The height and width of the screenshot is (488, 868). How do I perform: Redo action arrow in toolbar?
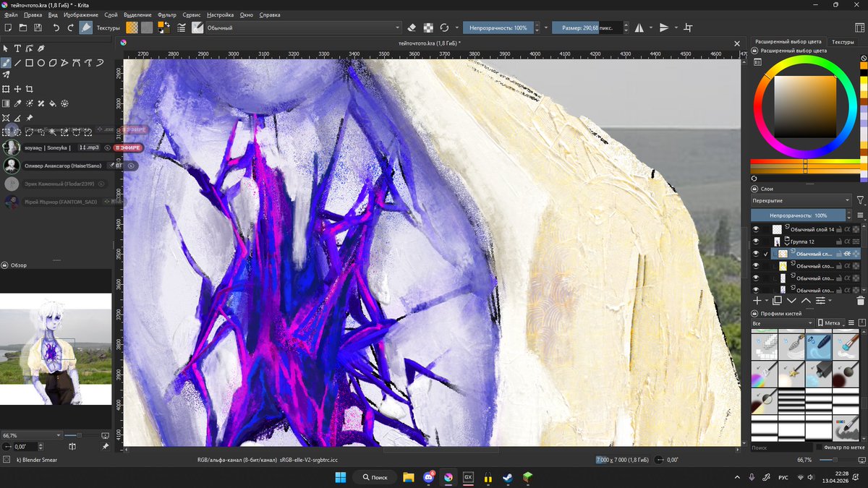pyautogui.click(x=70, y=27)
